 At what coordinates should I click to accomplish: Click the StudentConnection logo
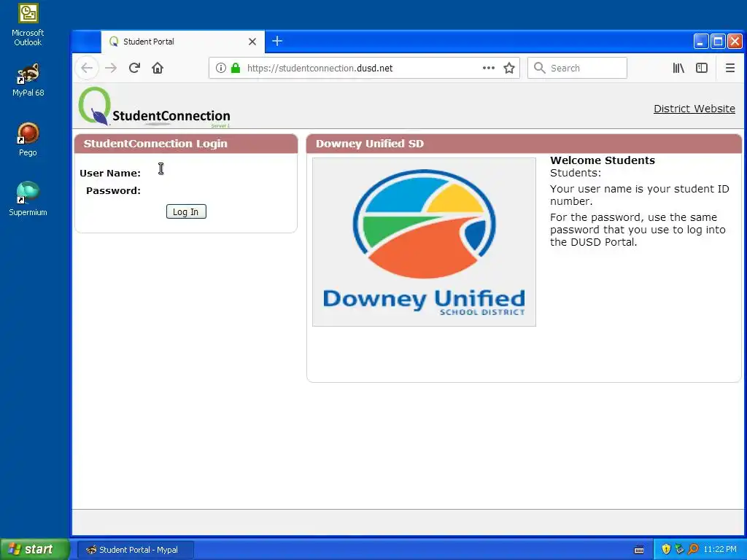(x=155, y=107)
